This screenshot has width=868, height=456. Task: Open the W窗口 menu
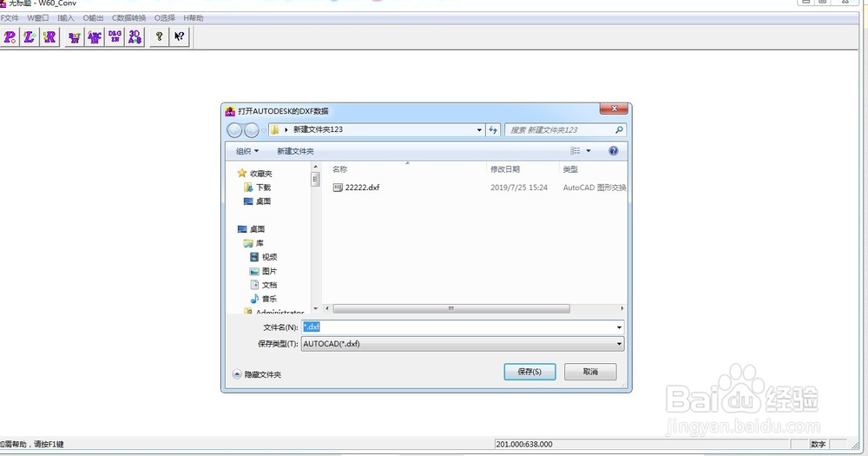click(x=38, y=17)
